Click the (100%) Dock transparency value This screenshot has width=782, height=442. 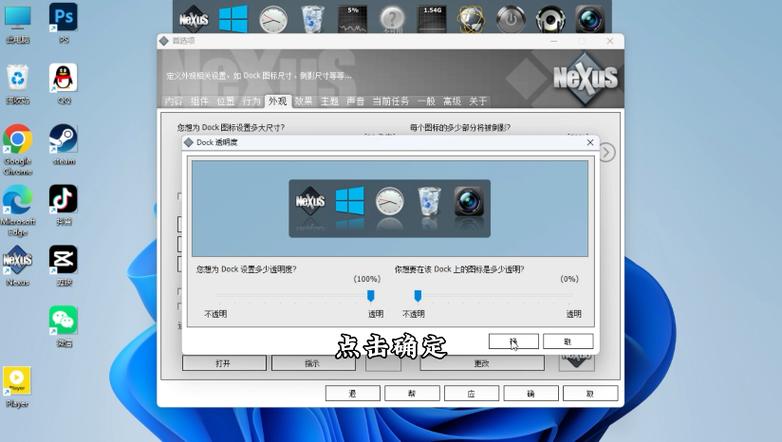[x=367, y=279]
